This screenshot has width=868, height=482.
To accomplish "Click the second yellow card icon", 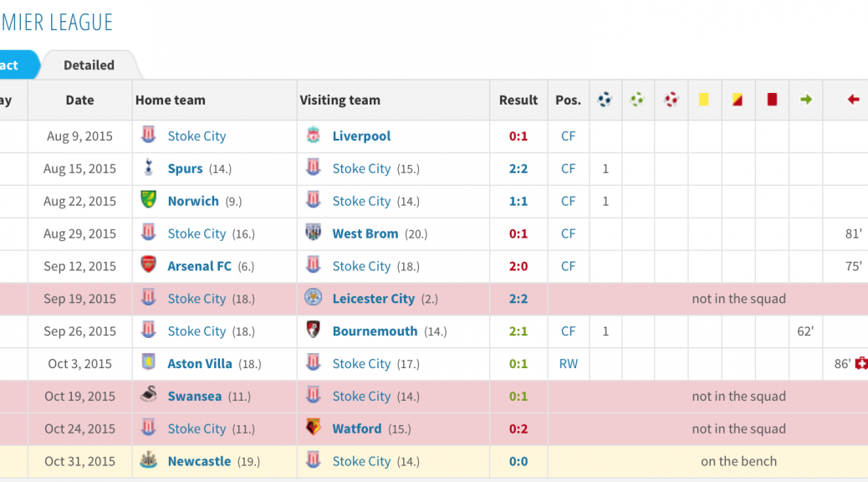I will pyautogui.click(x=738, y=100).
